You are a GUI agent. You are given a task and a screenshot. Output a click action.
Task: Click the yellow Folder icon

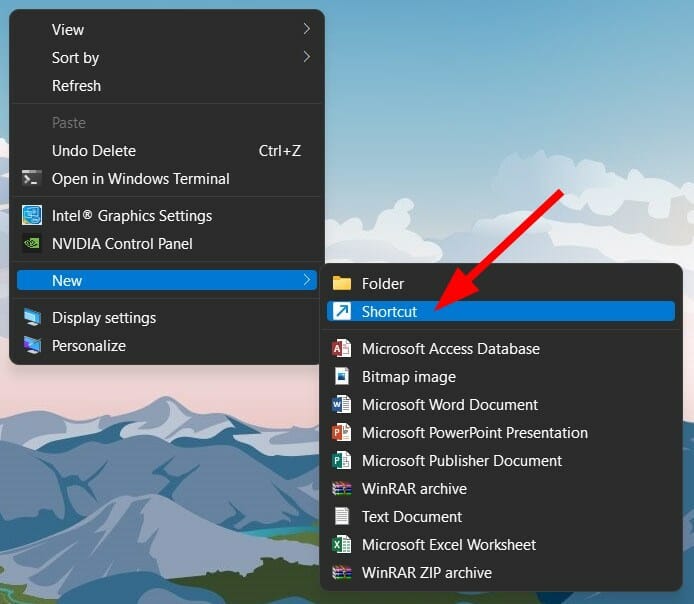point(342,283)
